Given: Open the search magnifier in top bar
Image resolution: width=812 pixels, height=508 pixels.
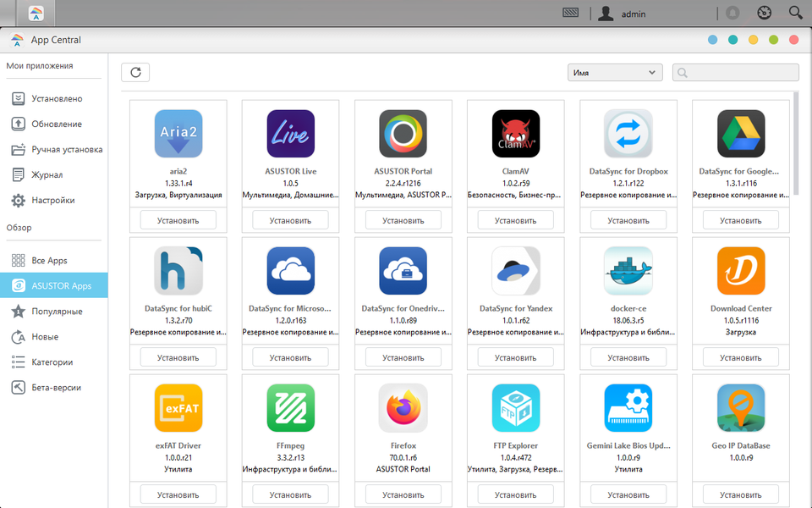Looking at the screenshot, I should [x=795, y=13].
